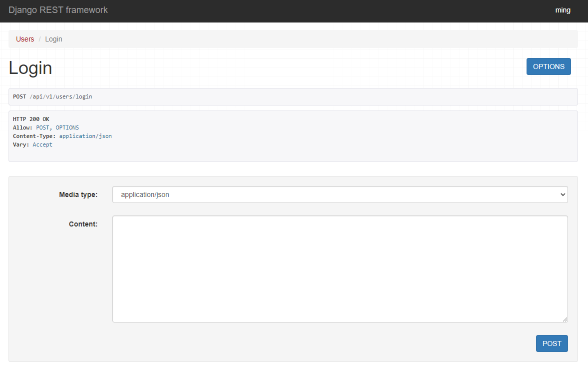Click the OPTIONS button
Viewport: 588px width, 369px height.
click(549, 66)
